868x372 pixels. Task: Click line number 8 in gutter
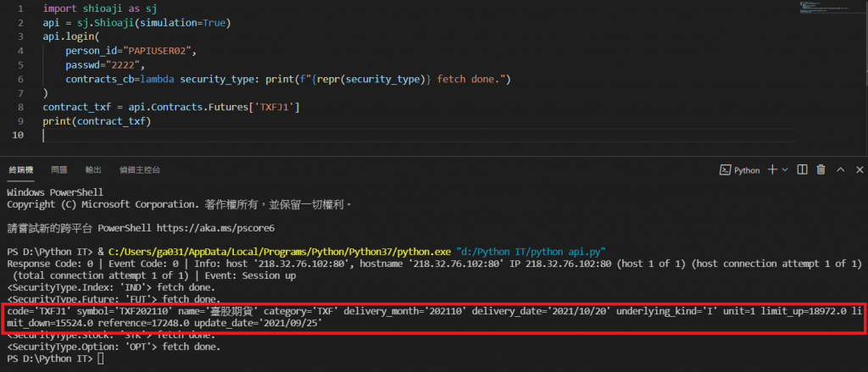(x=20, y=107)
